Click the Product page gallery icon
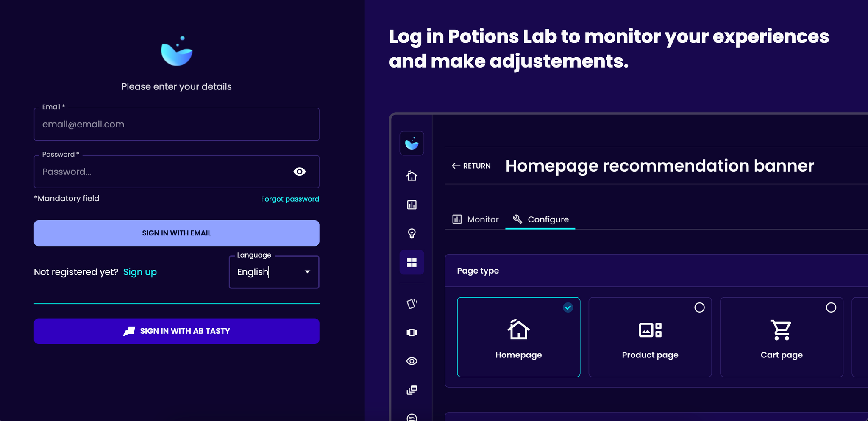 (x=650, y=330)
